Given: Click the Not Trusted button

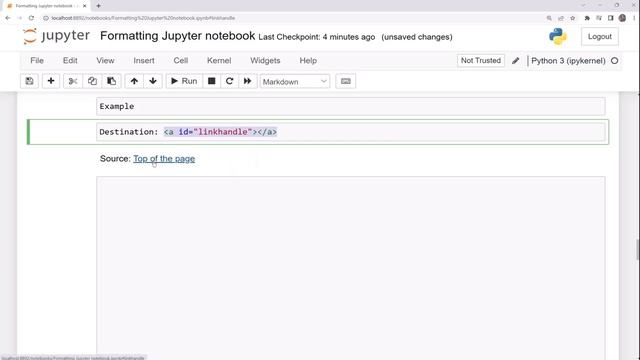Looking at the screenshot, I should pos(481,60).
